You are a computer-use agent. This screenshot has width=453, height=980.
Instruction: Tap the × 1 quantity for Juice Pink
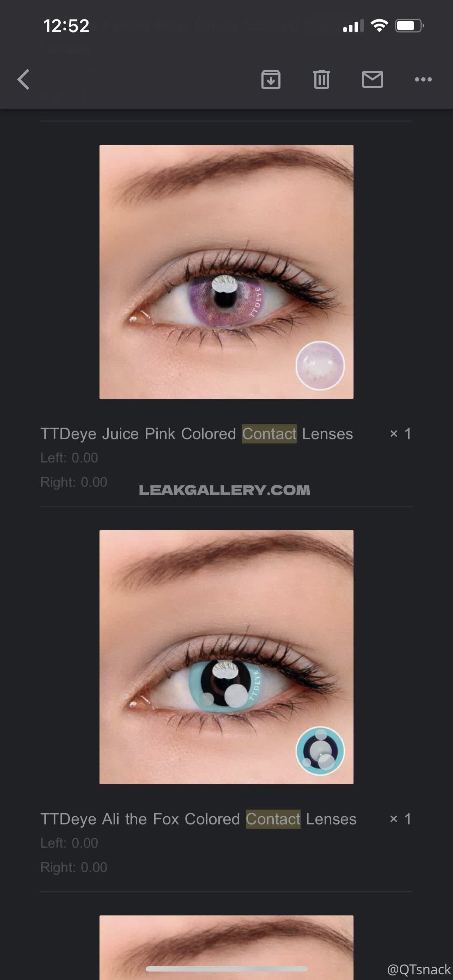click(400, 434)
